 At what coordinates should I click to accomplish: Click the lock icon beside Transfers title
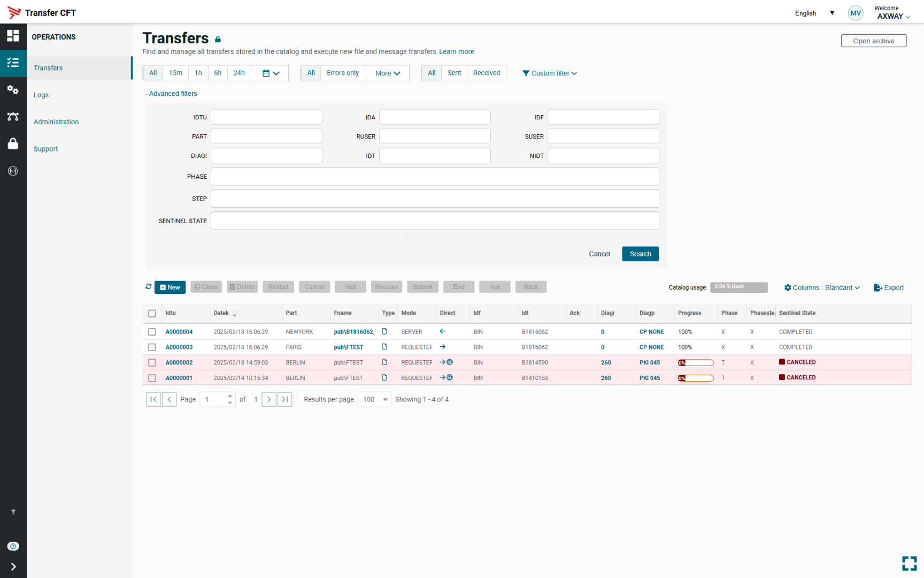click(218, 39)
